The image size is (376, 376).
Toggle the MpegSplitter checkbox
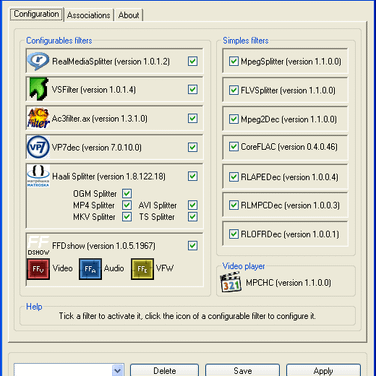pyautogui.click(x=234, y=61)
